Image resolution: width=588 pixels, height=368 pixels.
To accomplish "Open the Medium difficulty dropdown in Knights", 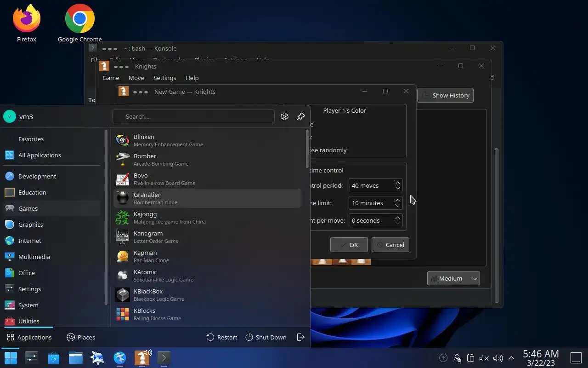I will point(453,278).
